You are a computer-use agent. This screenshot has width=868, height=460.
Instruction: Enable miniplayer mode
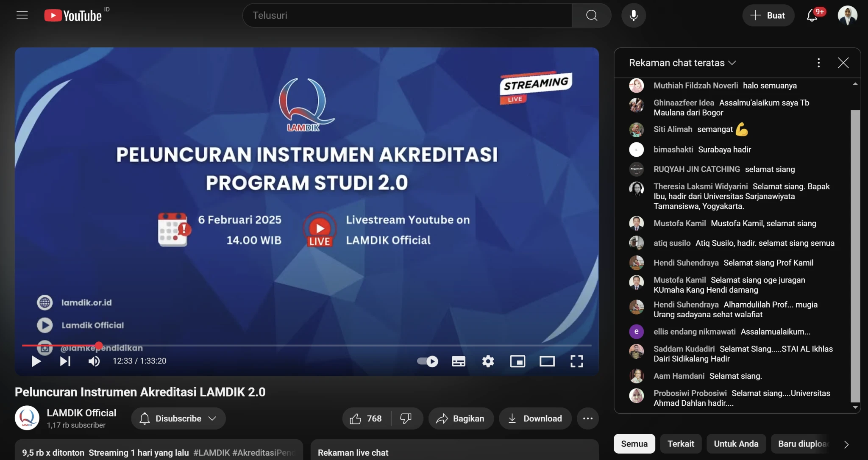pos(517,361)
